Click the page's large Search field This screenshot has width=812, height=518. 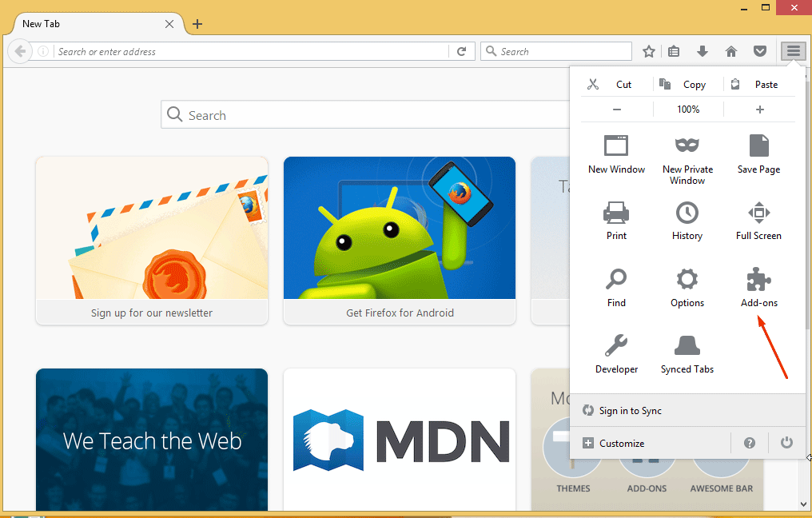(365, 114)
